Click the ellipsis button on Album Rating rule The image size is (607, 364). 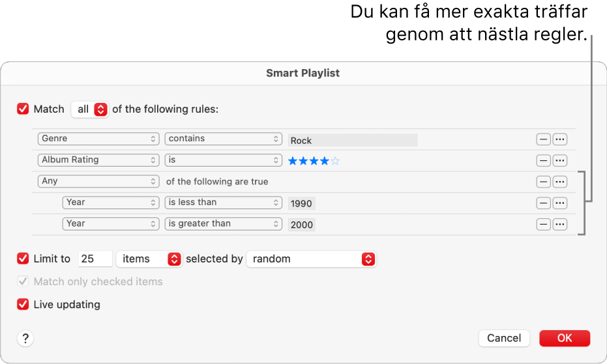click(559, 160)
